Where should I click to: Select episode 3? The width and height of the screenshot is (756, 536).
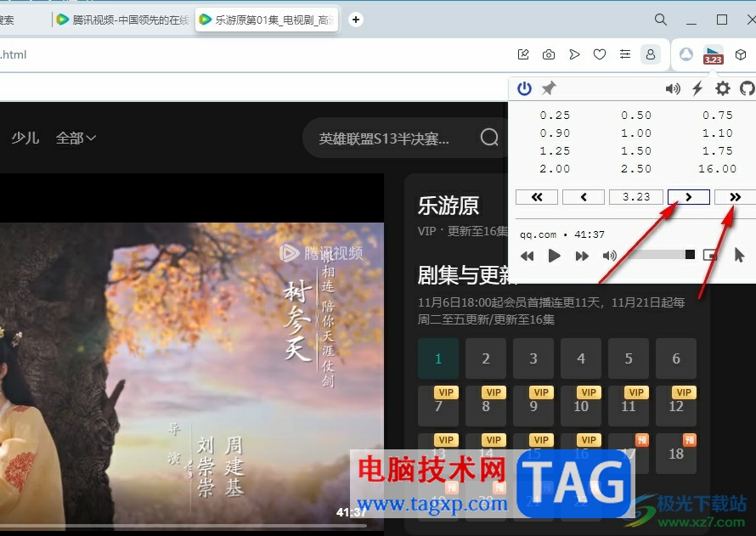tap(533, 358)
